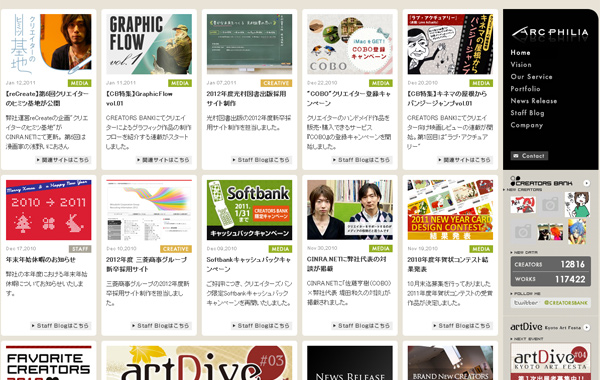Select the blue-haired character creator avatar
600x380 pixels.
(x=577, y=232)
